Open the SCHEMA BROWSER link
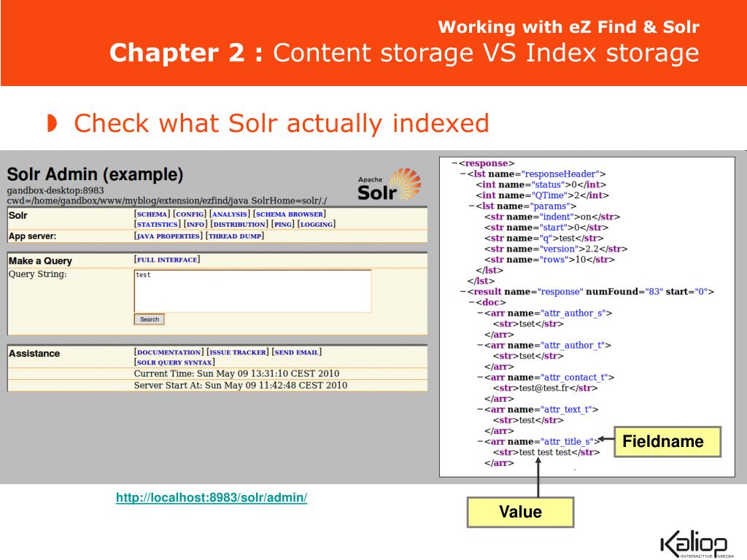The image size is (747, 560). coord(290,214)
